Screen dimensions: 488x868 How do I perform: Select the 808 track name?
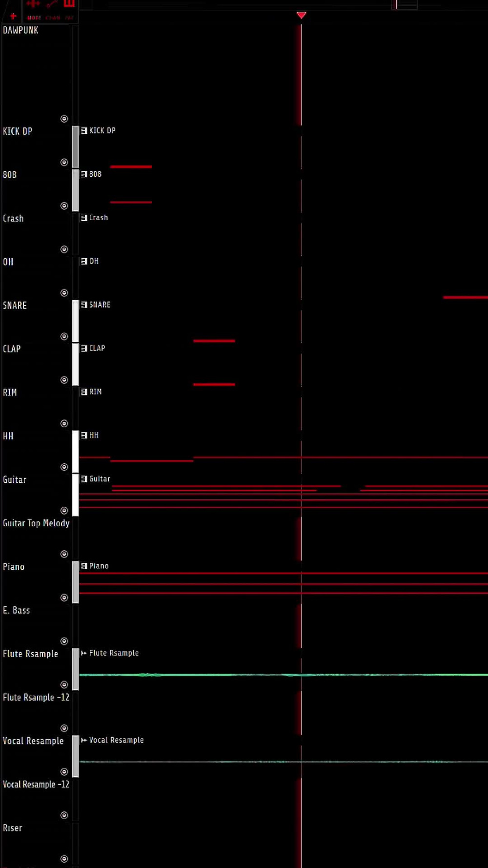click(x=10, y=175)
